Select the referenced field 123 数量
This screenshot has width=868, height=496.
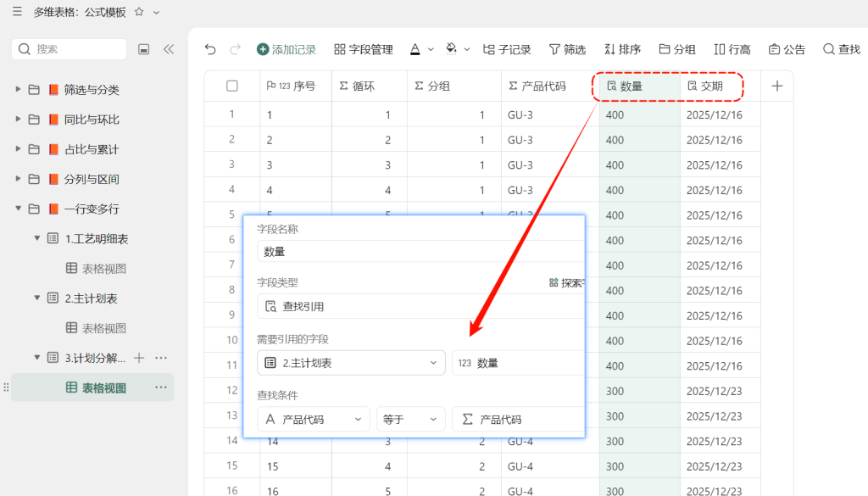coord(518,363)
